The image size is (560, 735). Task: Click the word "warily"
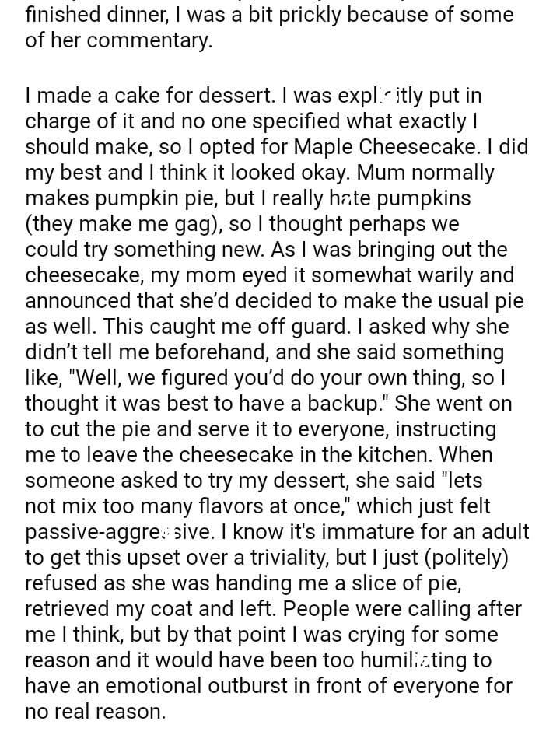[x=436, y=275]
